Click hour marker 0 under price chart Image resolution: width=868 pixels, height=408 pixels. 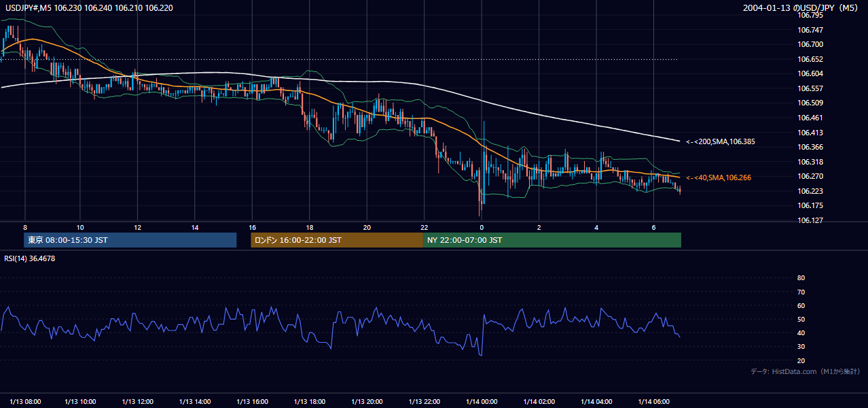tap(482, 227)
